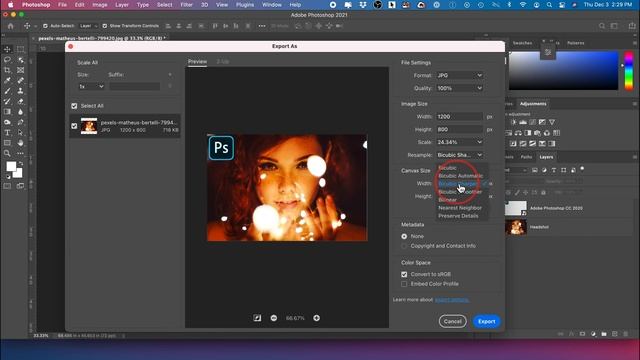Select the None metadata option

404,236
